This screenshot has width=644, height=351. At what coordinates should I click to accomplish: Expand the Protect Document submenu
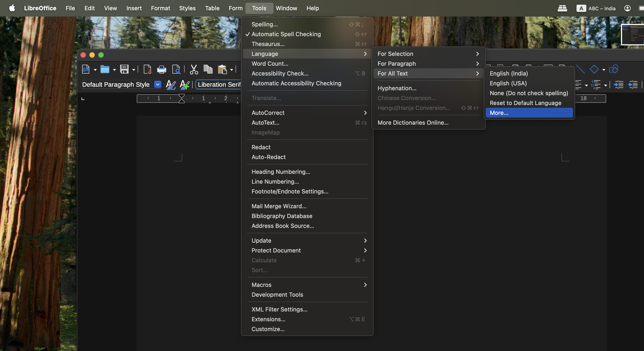point(307,250)
